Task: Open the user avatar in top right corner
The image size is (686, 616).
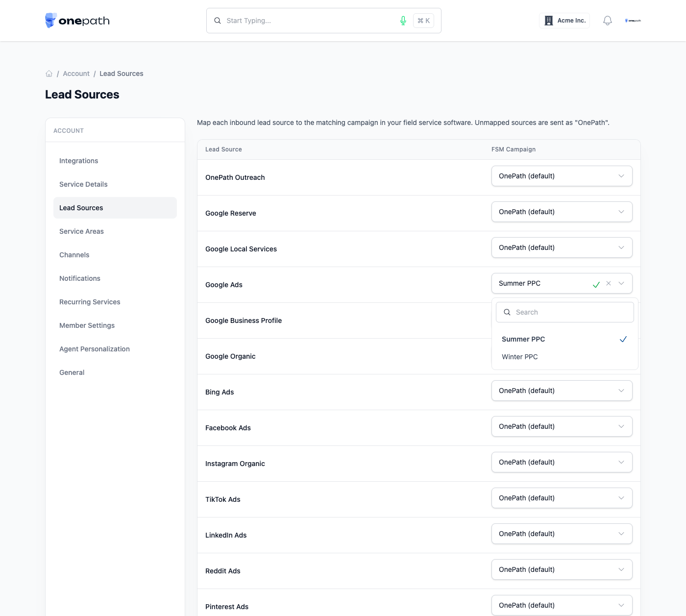Action: click(x=633, y=21)
